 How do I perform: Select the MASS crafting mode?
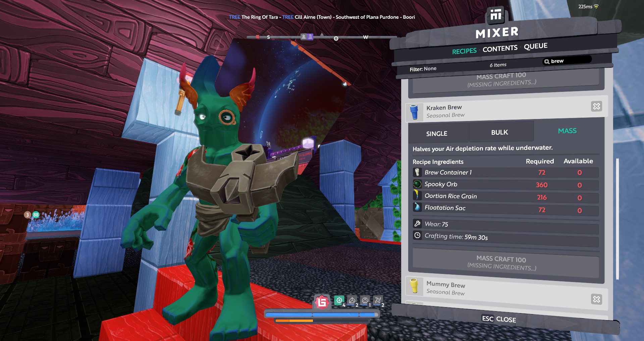567,131
